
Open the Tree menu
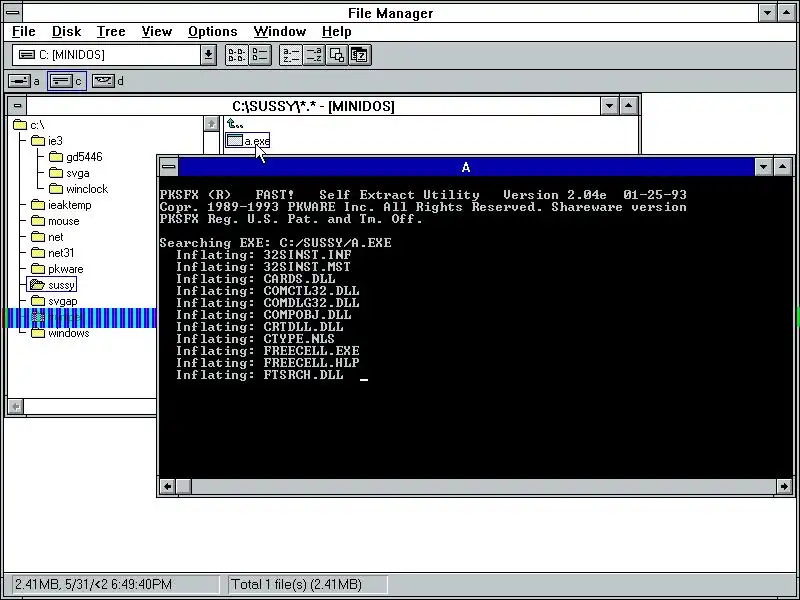tap(111, 32)
